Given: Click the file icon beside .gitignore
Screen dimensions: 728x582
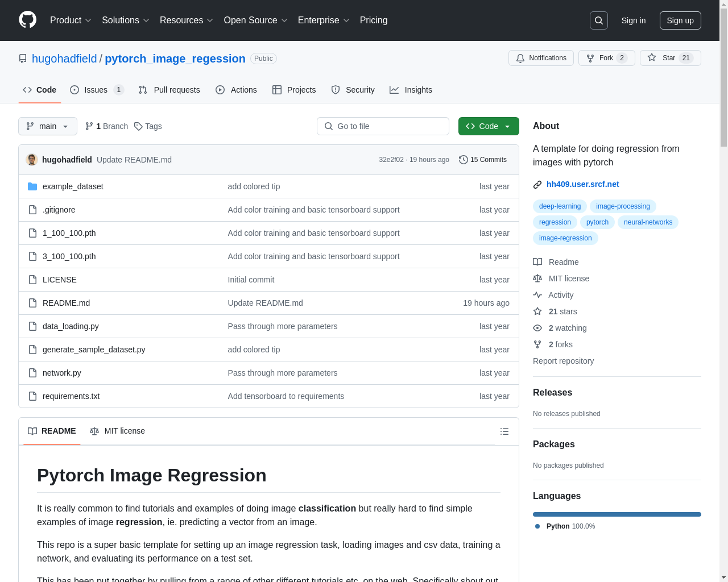Looking at the screenshot, I should pyautogui.click(x=32, y=210).
